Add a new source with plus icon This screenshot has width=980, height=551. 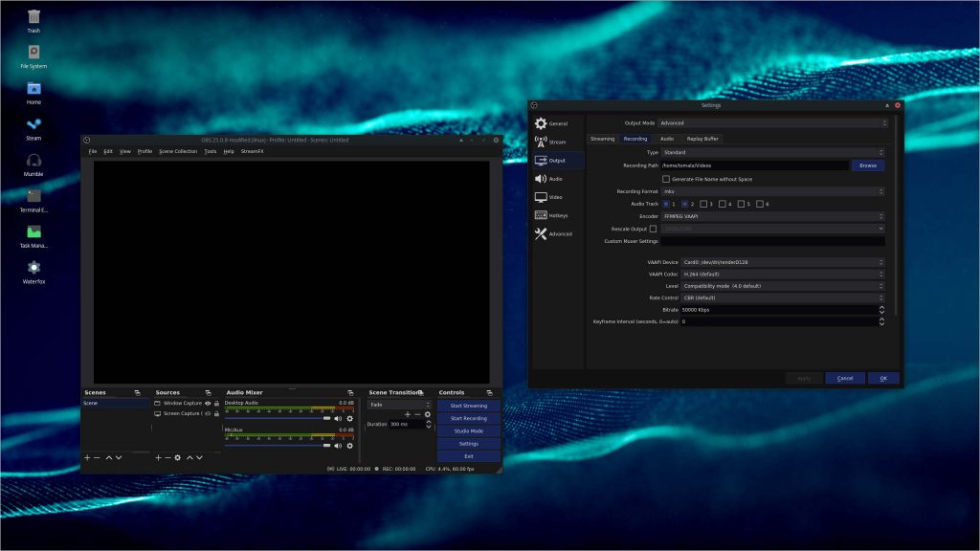point(159,458)
